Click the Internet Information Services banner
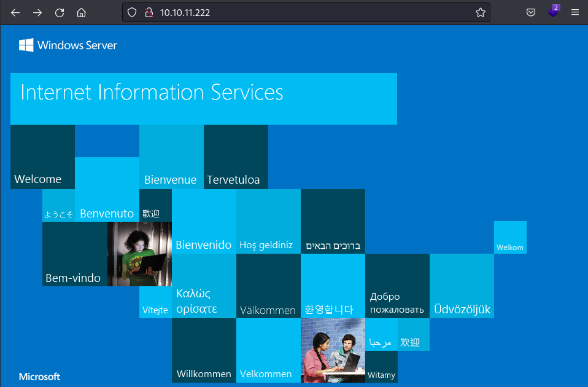 point(204,99)
